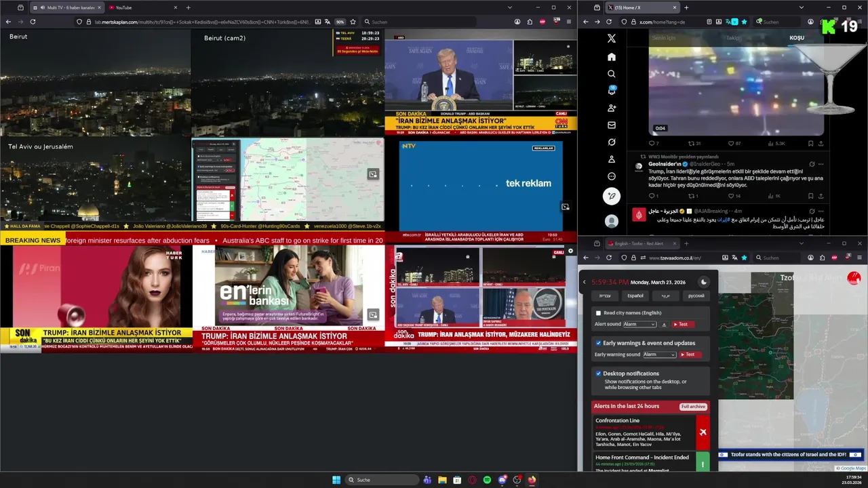Viewport: 868px width, 488px height.
Task: Open more menu on GeoInsider post
Action: coord(821,164)
